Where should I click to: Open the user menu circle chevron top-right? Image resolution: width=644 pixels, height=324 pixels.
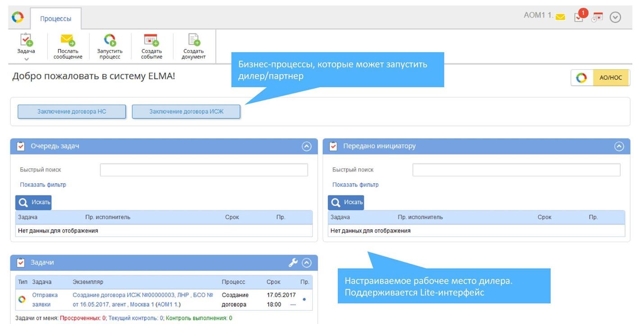pyautogui.click(x=615, y=18)
